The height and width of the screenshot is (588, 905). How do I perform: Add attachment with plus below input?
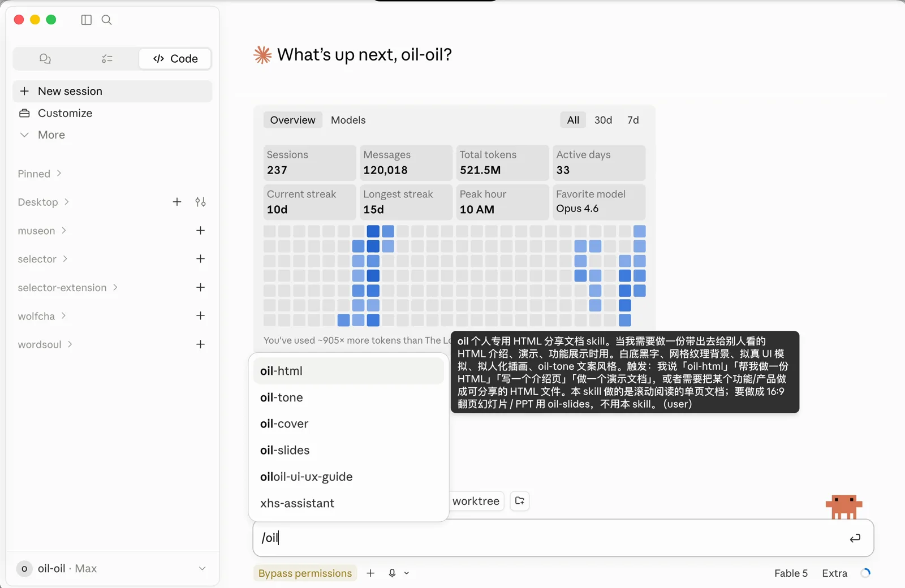coord(370,573)
